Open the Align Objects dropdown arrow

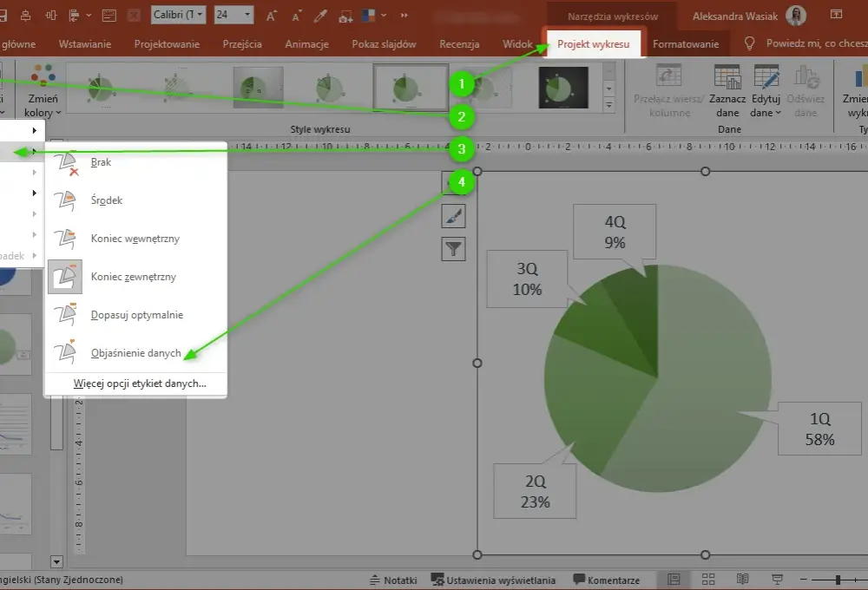tap(89, 16)
